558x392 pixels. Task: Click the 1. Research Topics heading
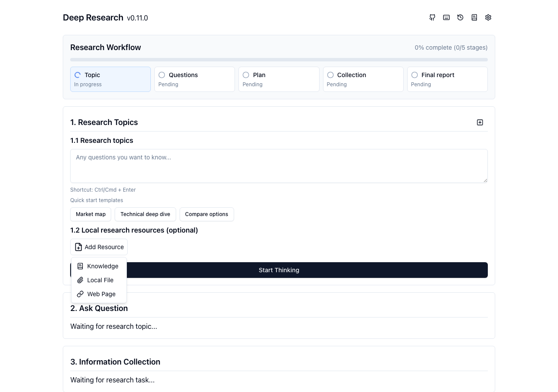(104, 122)
